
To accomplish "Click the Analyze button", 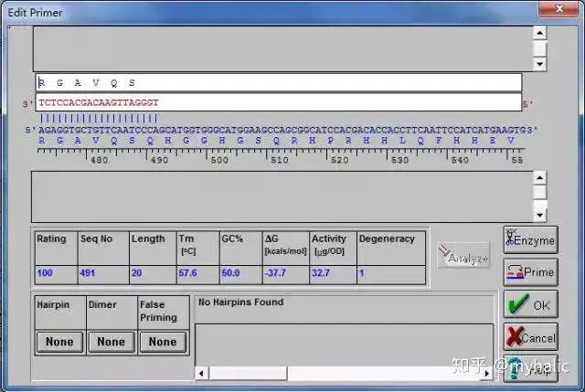I will point(466,259).
